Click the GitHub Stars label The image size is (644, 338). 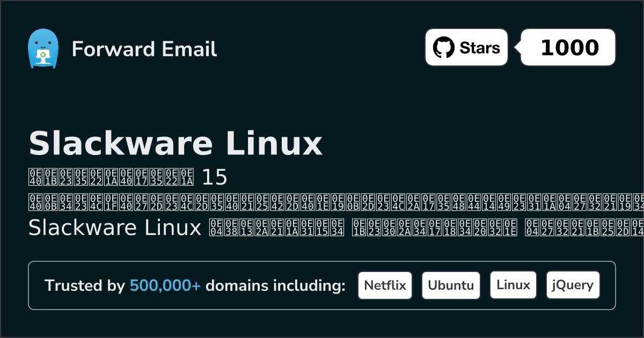[479, 47]
